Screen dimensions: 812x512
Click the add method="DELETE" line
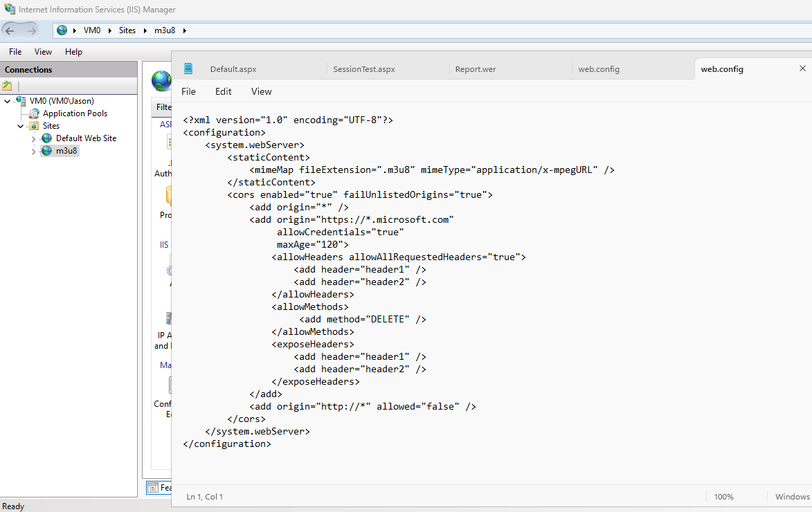(x=363, y=320)
